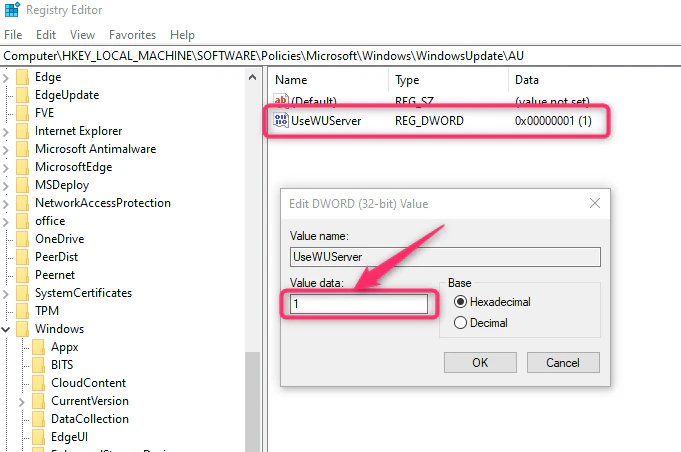The image size is (681, 452).
Task: Click the REG_DWORD type cell
Action: pos(429,121)
